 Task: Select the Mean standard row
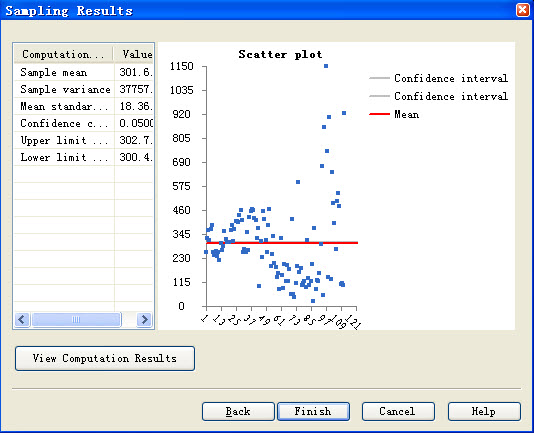pos(83,106)
